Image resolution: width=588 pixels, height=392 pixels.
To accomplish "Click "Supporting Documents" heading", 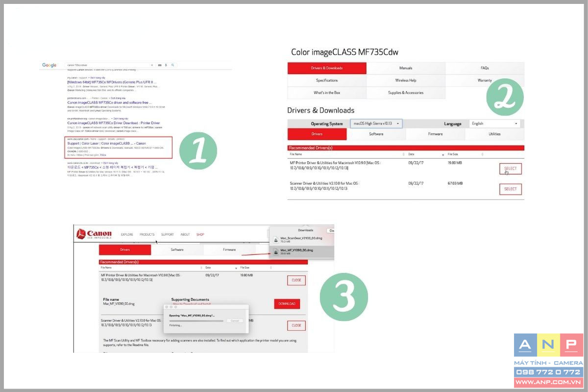I will point(190,299).
